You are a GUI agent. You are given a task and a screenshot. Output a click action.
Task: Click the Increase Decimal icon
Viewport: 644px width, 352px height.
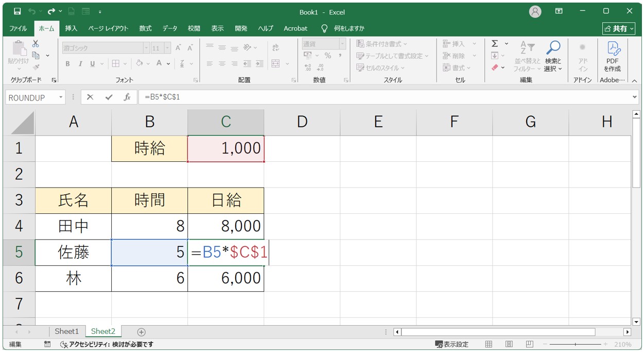click(308, 68)
